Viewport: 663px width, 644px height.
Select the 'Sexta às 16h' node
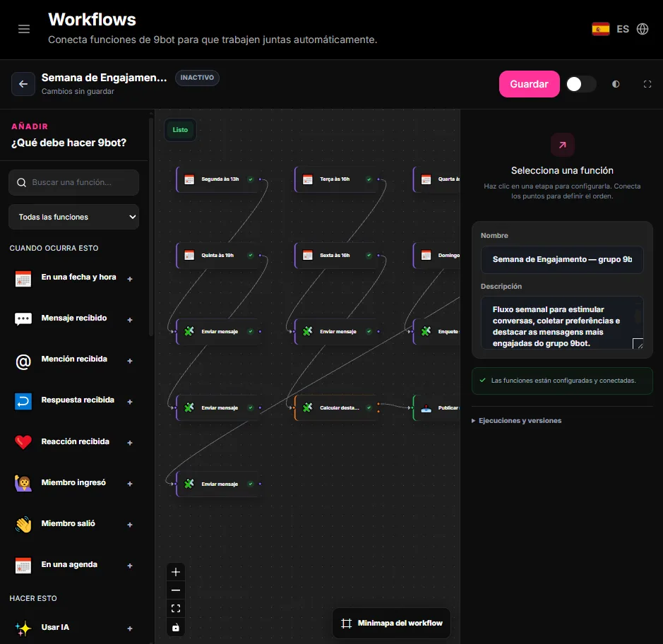(337, 256)
